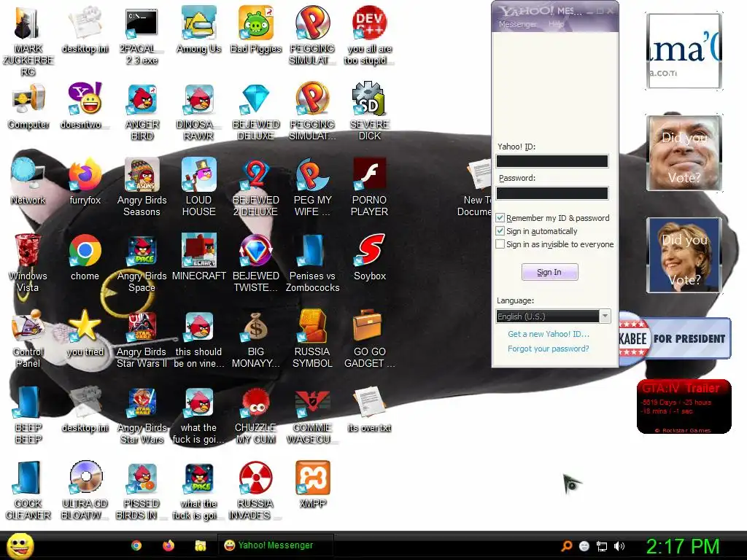Click the Sign In button

point(549,272)
